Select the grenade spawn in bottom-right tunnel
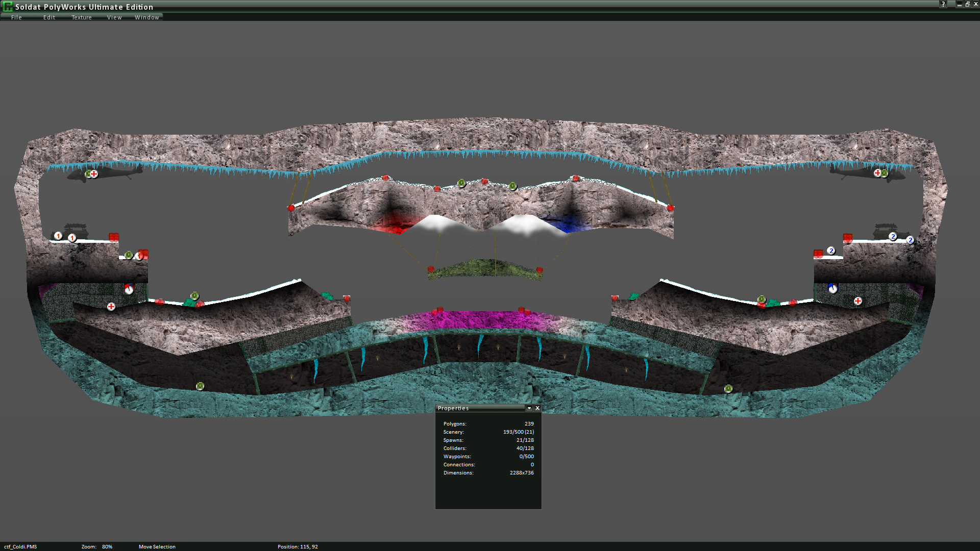 [x=728, y=389]
